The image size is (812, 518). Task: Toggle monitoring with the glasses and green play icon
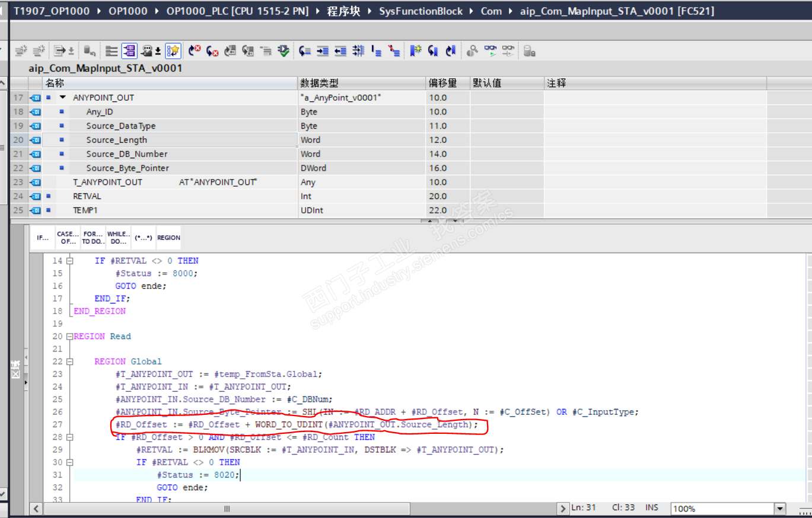pos(490,51)
